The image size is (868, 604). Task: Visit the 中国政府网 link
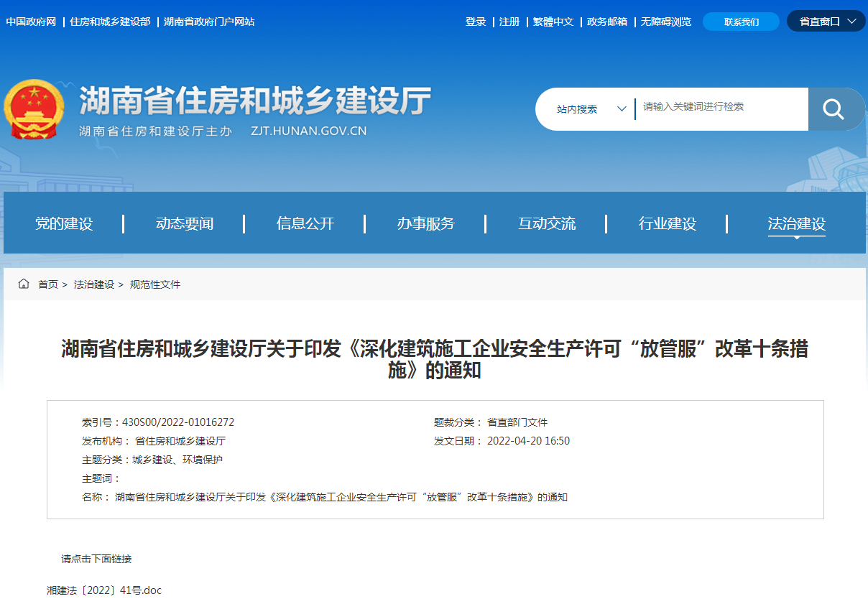click(29, 22)
